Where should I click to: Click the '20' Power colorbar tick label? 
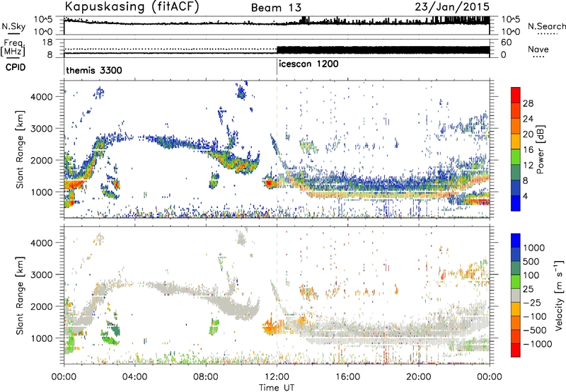click(528, 134)
